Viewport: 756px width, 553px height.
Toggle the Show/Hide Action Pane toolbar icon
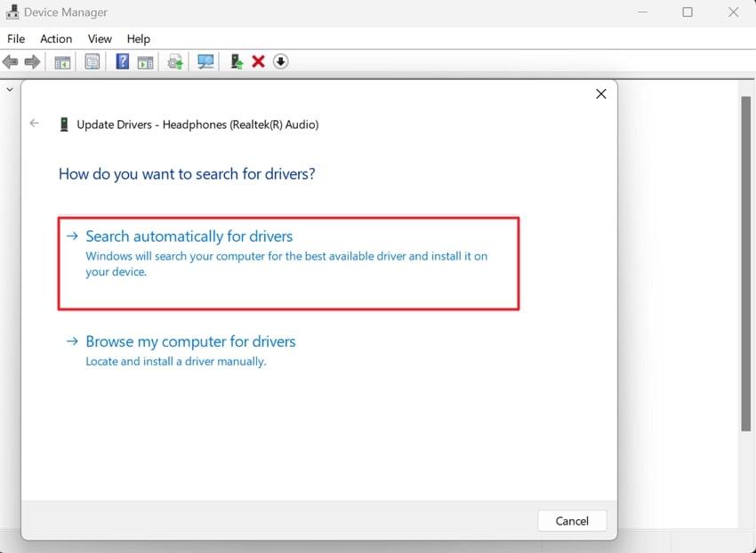coord(145,61)
